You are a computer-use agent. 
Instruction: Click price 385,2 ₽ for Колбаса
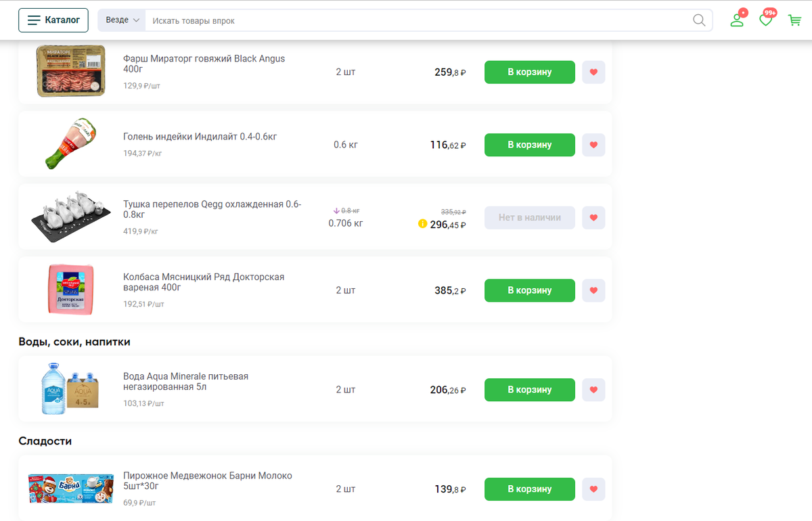point(450,290)
